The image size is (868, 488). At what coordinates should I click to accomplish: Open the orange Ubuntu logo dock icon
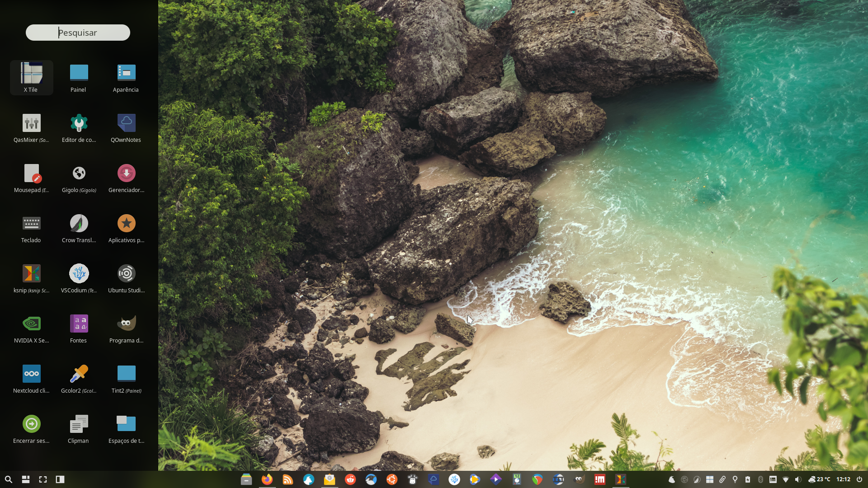pos(392,479)
